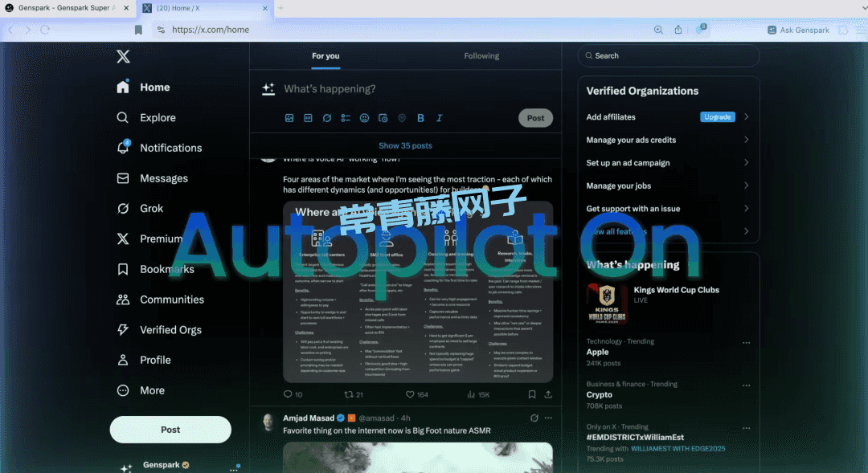Bookmark the voice AI post
The image size is (868, 473).
(531, 394)
